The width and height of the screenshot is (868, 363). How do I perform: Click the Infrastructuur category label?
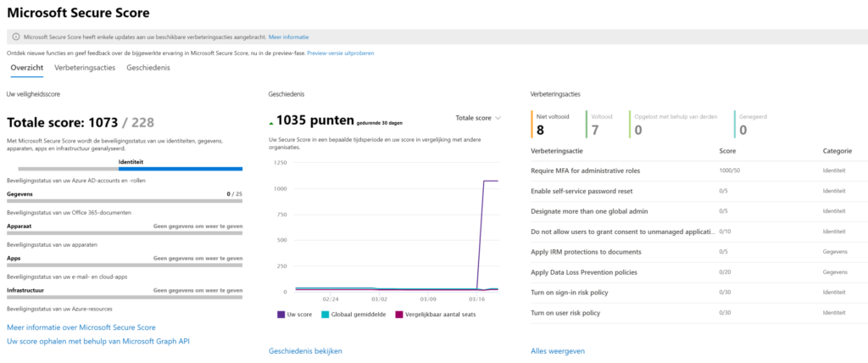tap(24, 290)
